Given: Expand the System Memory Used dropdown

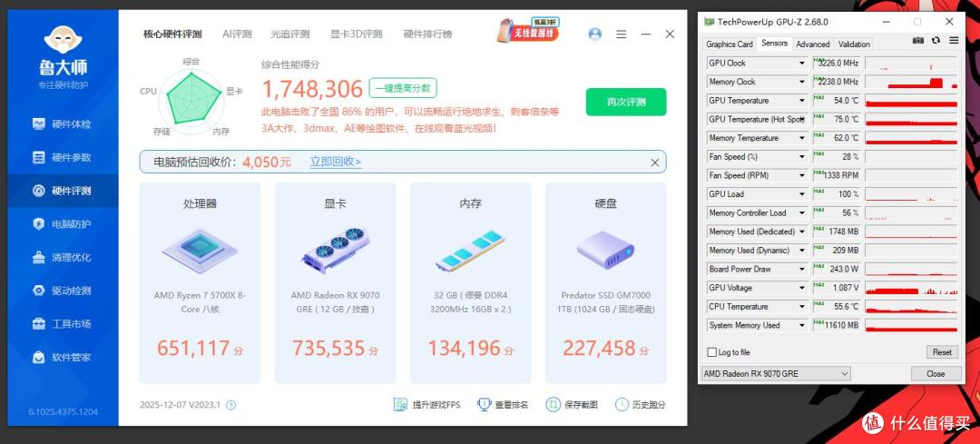Looking at the screenshot, I should pyautogui.click(x=802, y=326).
